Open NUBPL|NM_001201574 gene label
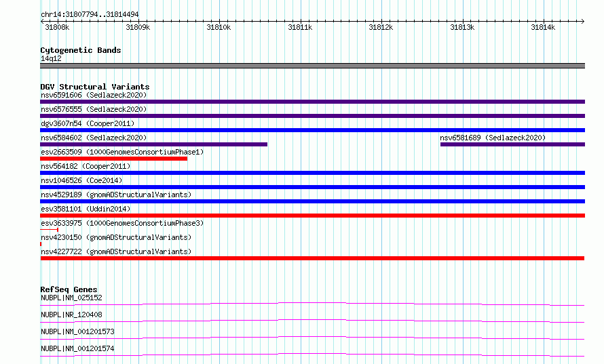The image size is (604, 364). point(77,348)
